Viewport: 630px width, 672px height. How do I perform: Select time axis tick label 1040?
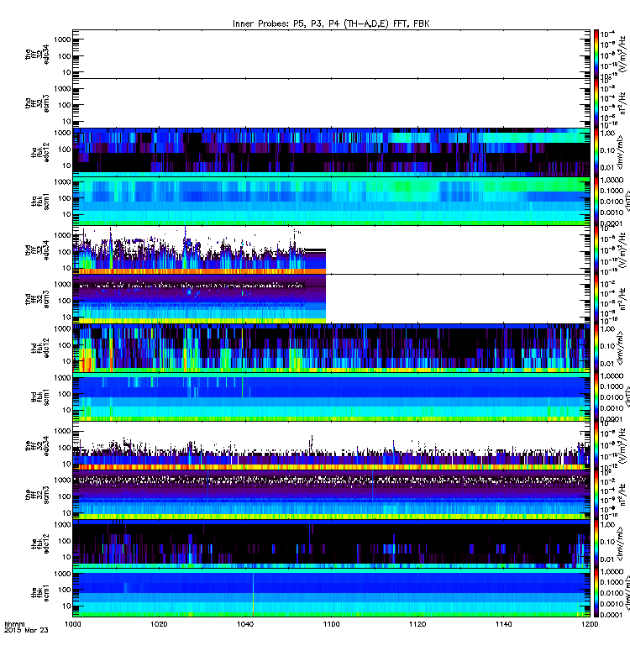[x=245, y=624]
